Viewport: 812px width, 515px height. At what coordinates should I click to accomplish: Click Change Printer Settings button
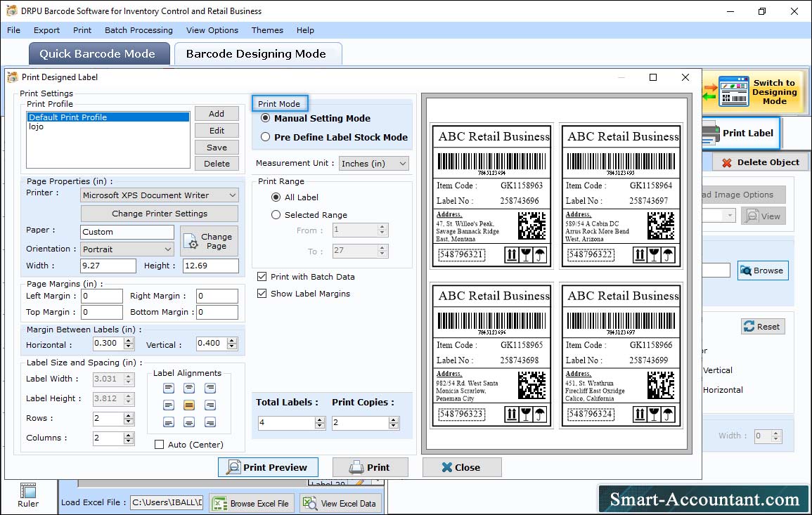tap(160, 214)
